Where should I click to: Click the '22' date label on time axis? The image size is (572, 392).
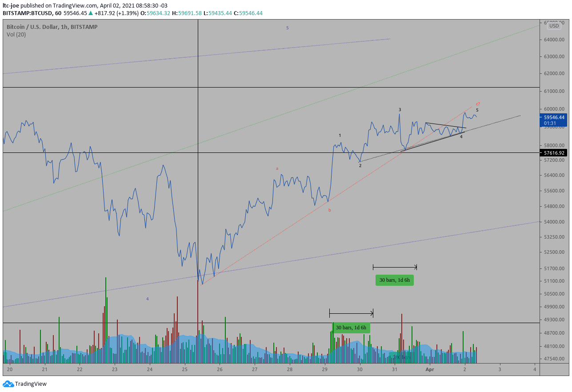tap(80, 369)
